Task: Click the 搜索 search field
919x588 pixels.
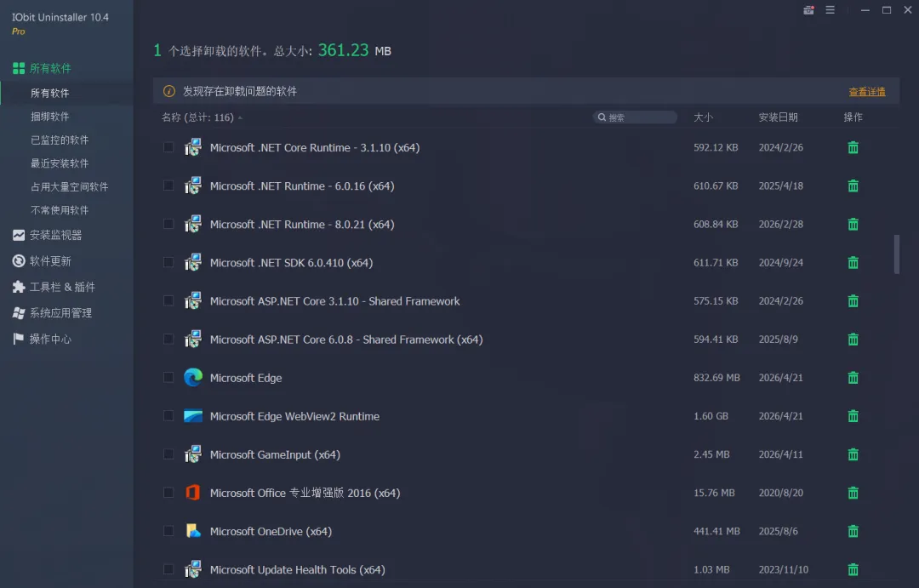Action: tap(635, 117)
